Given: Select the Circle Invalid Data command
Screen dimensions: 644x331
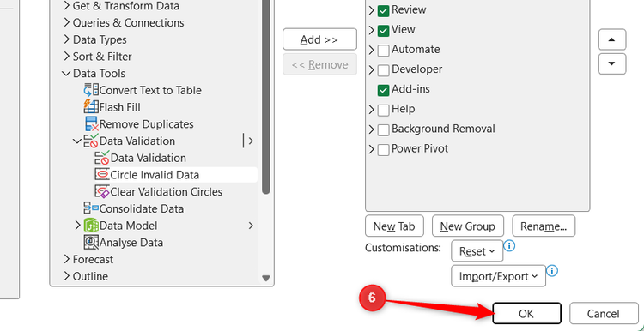Looking at the screenshot, I should (x=176, y=175).
